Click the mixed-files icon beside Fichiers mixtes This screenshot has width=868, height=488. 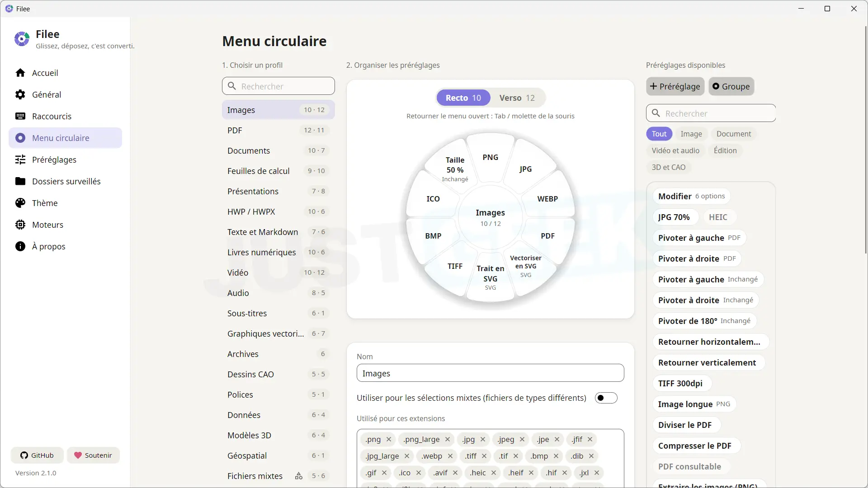pos(299,476)
